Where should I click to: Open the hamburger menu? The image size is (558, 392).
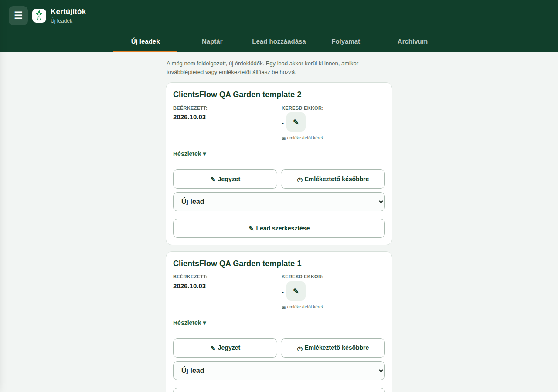18,16
